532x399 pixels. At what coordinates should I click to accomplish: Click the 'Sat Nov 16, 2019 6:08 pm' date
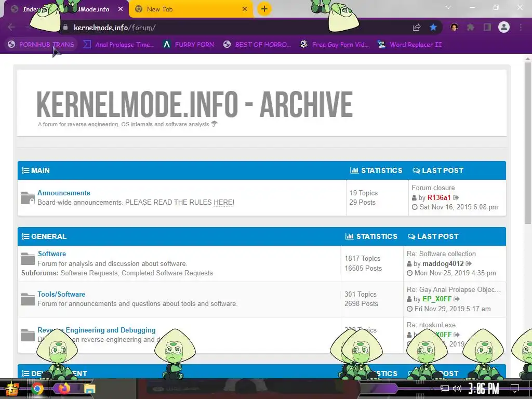459,207
